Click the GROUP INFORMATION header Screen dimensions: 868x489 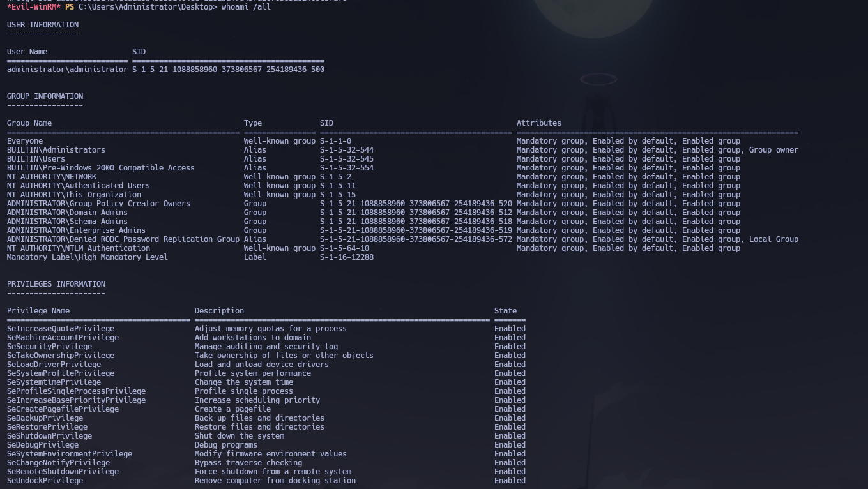pyautogui.click(x=45, y=96)
